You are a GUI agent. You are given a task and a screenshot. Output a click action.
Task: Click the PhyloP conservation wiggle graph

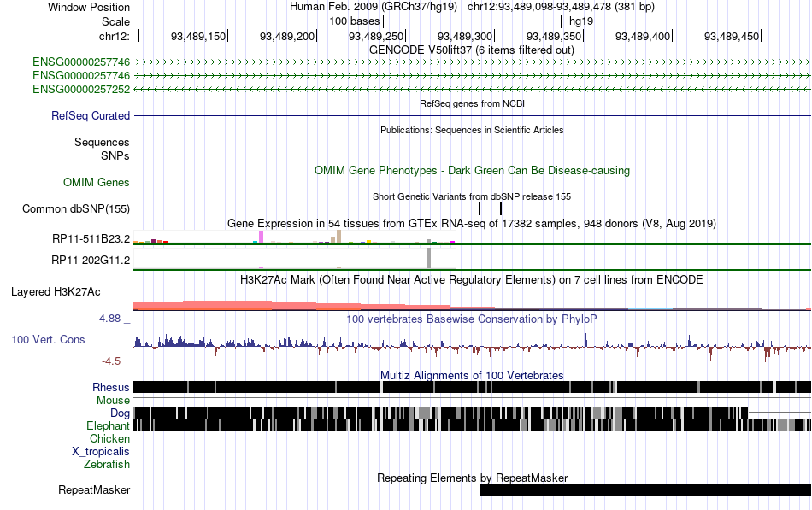(473, 346)
